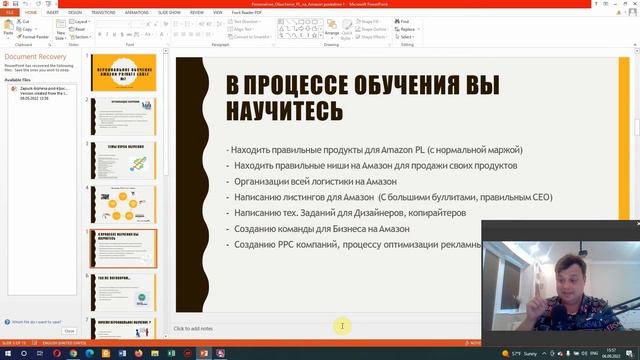Switch to the INSERT tab

pos(52,13)
